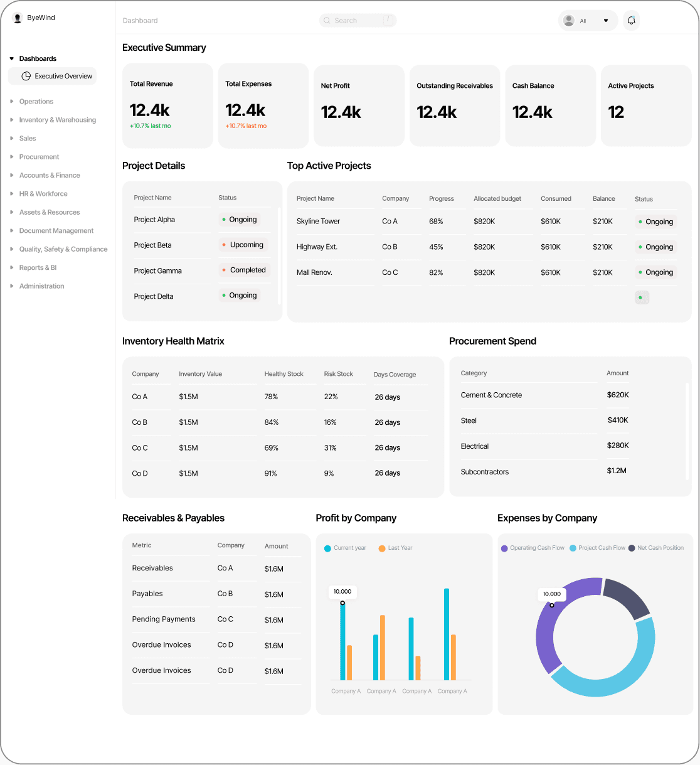Open the Net Profit card
Image resolution: width=700 pixels, height=765 pixels.
click(x=359, y=105)
